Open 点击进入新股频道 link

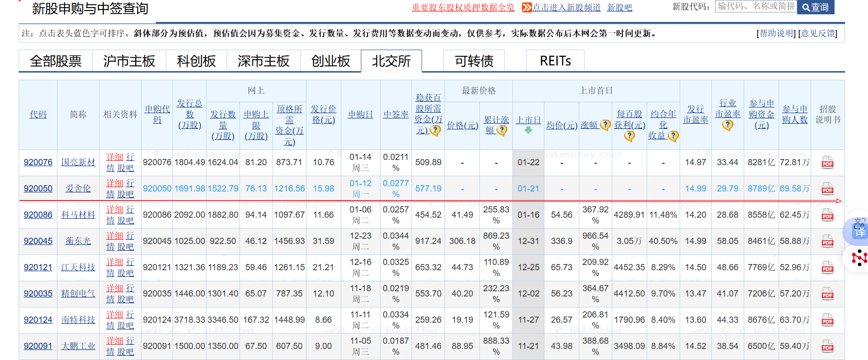tap(566, 8)
